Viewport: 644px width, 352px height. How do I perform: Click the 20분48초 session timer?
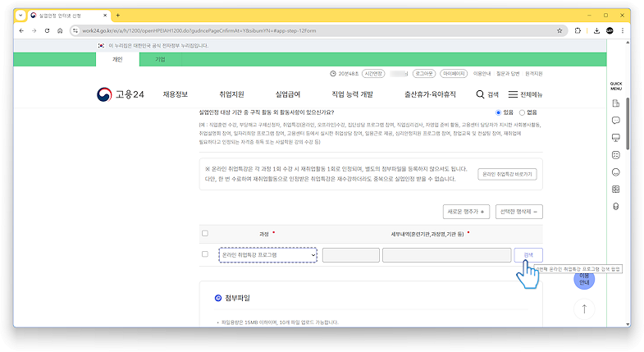click(x=345, y=74)
